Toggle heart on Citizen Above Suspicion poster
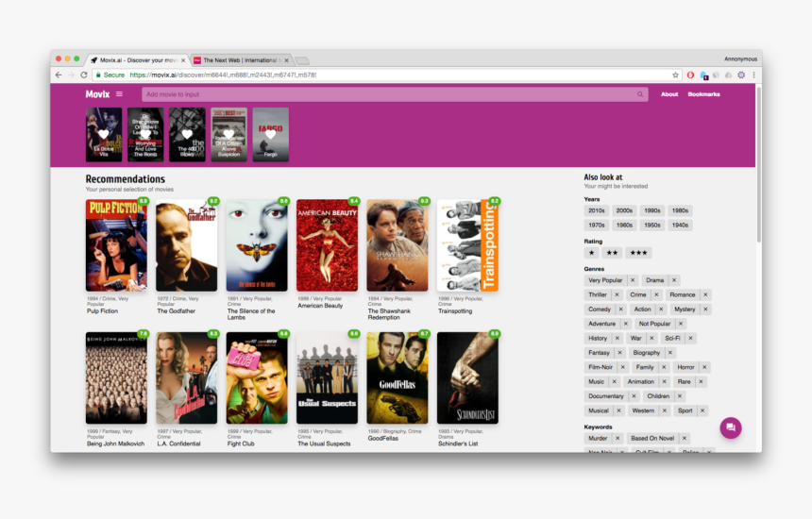The image size is (812, 519). (228, 135)
